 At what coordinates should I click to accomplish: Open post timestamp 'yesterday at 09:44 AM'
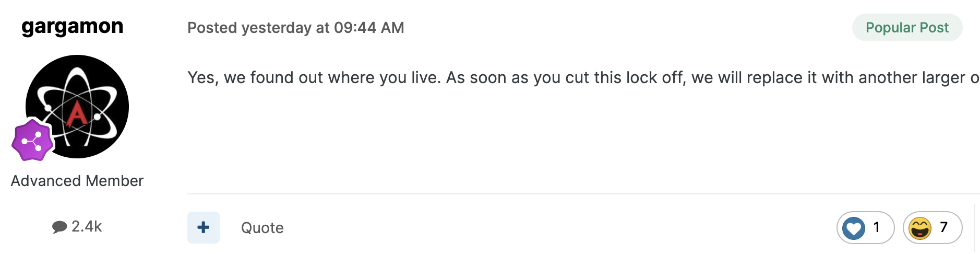pos(323,28)
